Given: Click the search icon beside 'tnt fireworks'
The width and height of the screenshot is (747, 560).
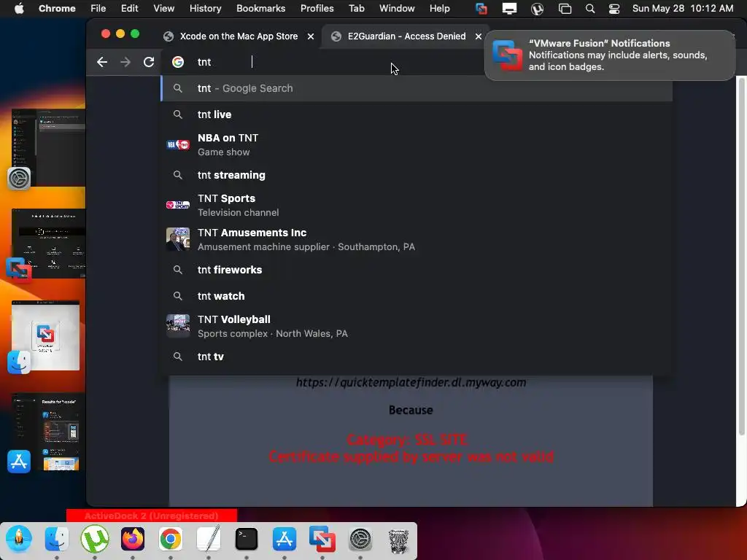Looking at the screenshot, I should 178,270.
